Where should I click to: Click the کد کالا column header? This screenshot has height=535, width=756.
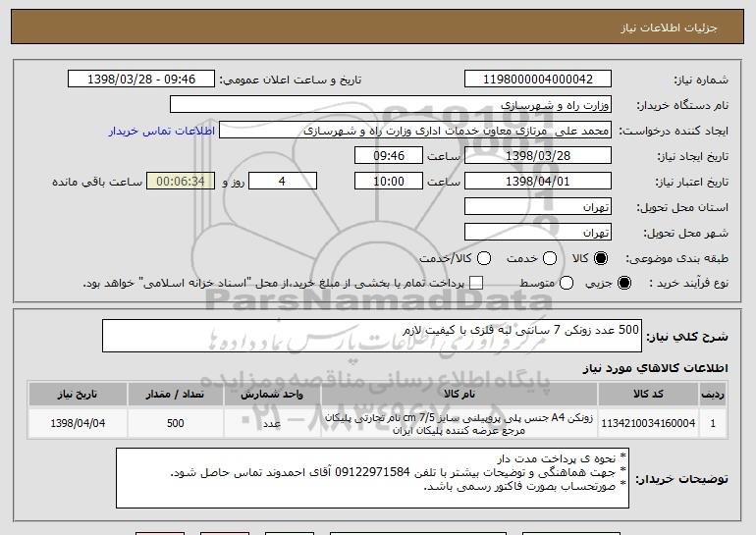(x=648, y=395)
